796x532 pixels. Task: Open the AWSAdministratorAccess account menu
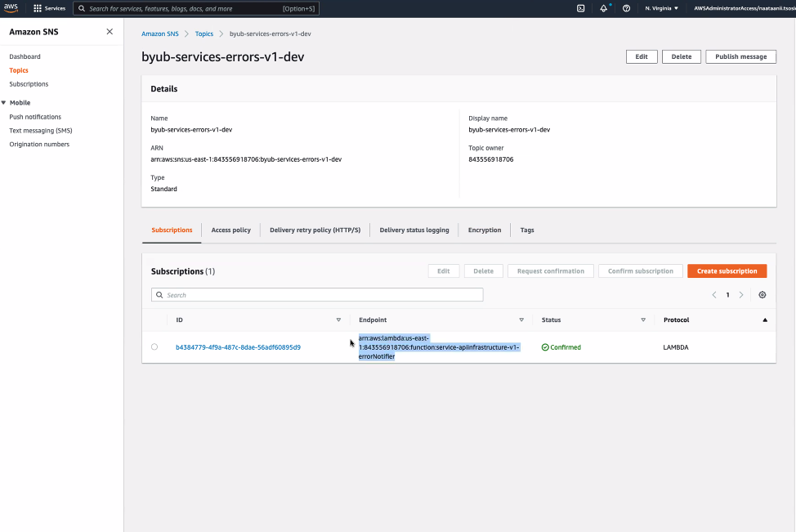pyautogui.click(x=745, y=8)
